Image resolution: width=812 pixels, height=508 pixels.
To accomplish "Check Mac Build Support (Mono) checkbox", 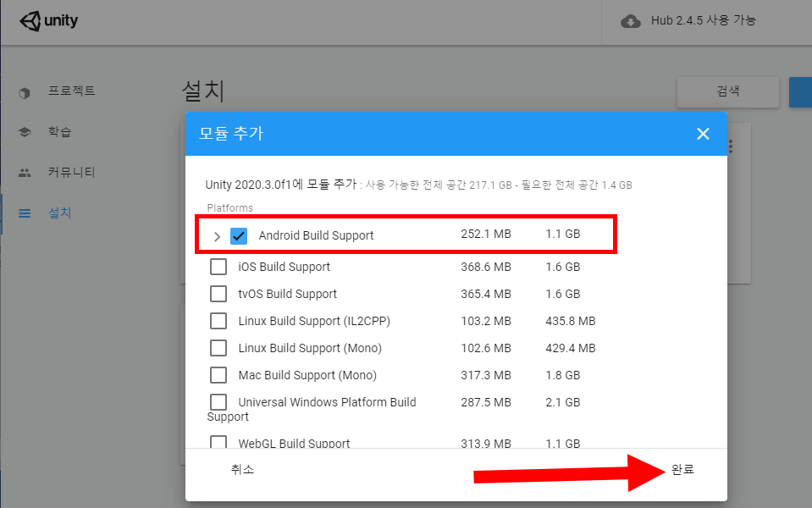I will pyautogui.click(x=218, y=375).
